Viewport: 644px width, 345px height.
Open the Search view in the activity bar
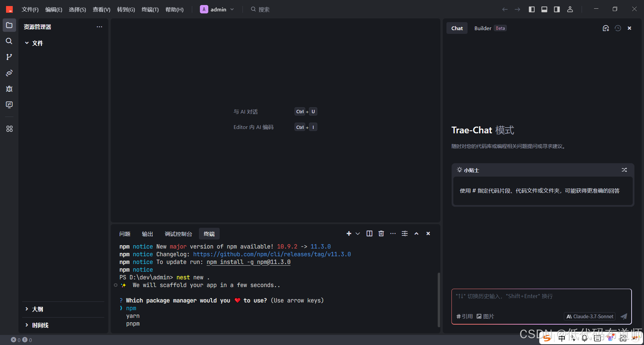pos(9,41)
